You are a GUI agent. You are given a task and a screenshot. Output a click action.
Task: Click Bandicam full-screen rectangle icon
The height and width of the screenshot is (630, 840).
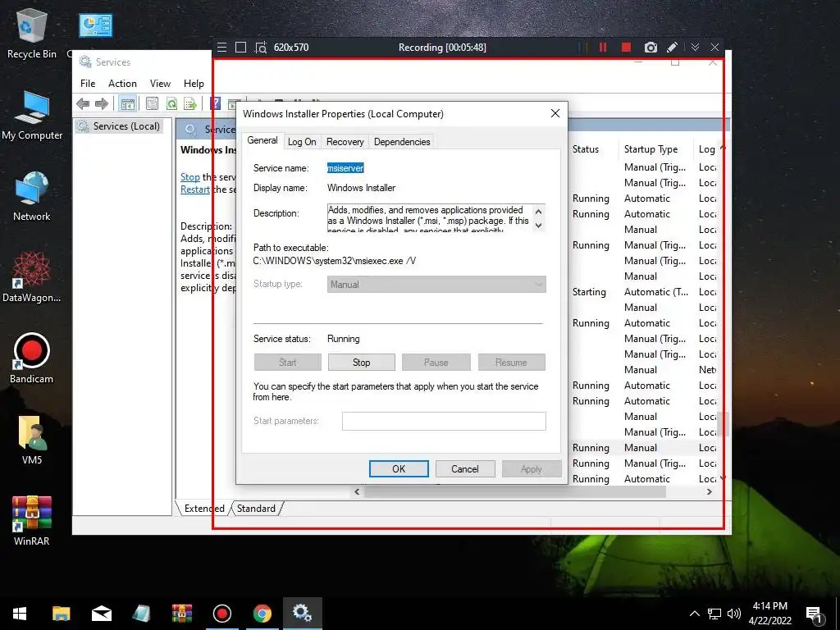coord(241,47)
